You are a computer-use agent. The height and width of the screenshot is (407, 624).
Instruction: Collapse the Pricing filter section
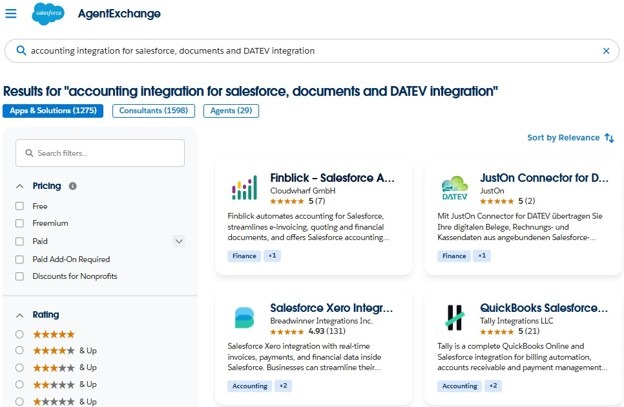pyautogui.click(x=20, y=186)
